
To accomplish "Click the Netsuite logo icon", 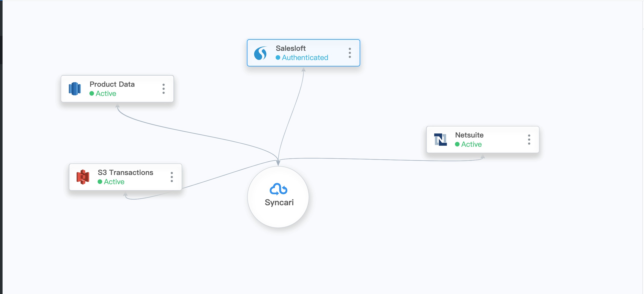I will click(x=440, y=140).
